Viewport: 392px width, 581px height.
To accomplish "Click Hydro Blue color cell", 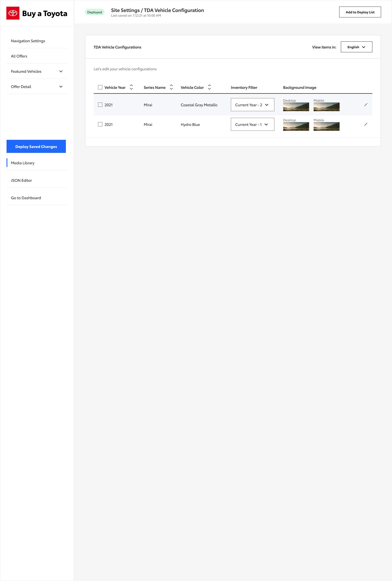I will [x=190, y=125].
